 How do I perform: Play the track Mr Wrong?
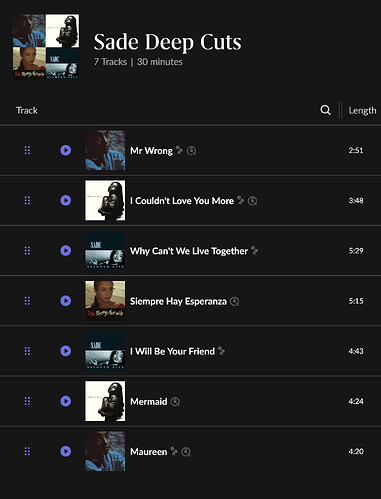click(66, 150)
